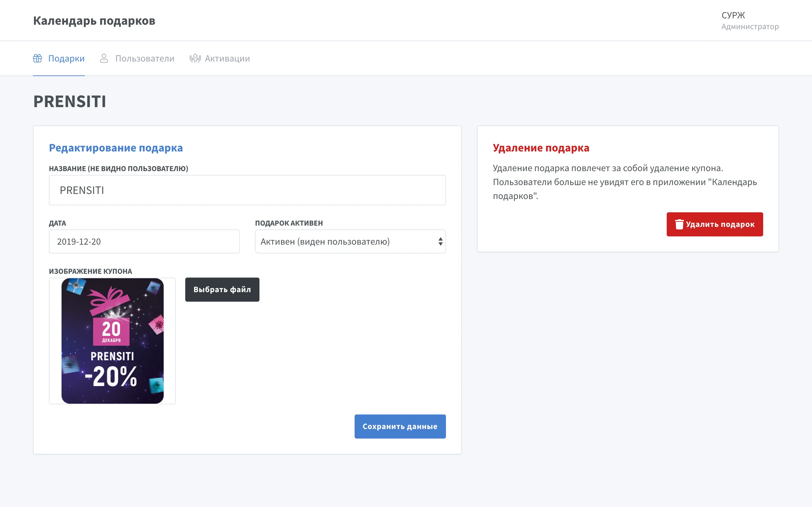Click the date field showing 2019-12-20

point(144,241)
